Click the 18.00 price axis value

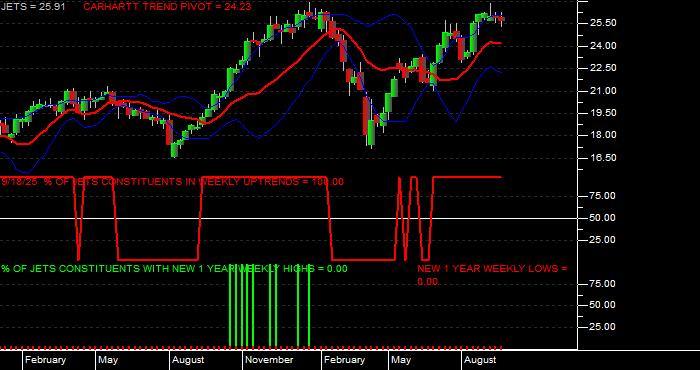coord(603,135)
